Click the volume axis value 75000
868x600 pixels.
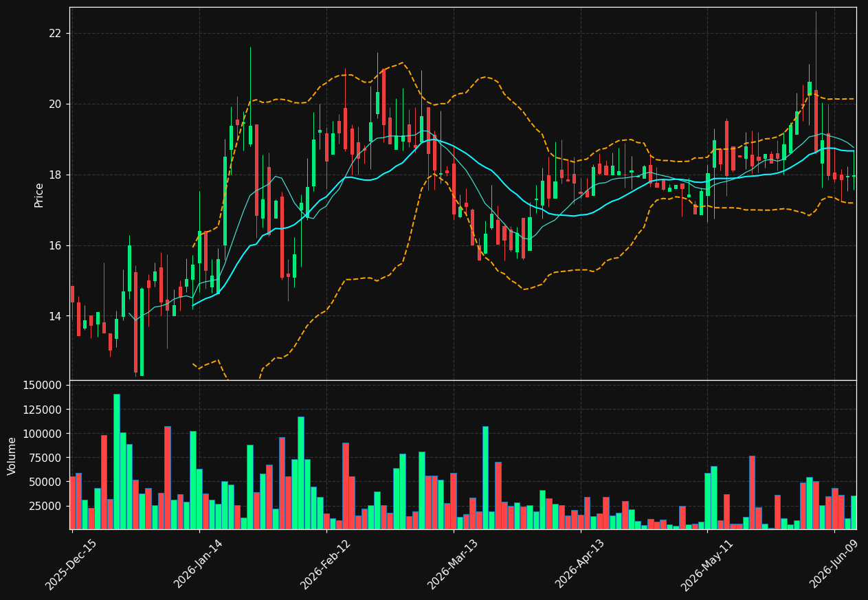tap(45, 458)
